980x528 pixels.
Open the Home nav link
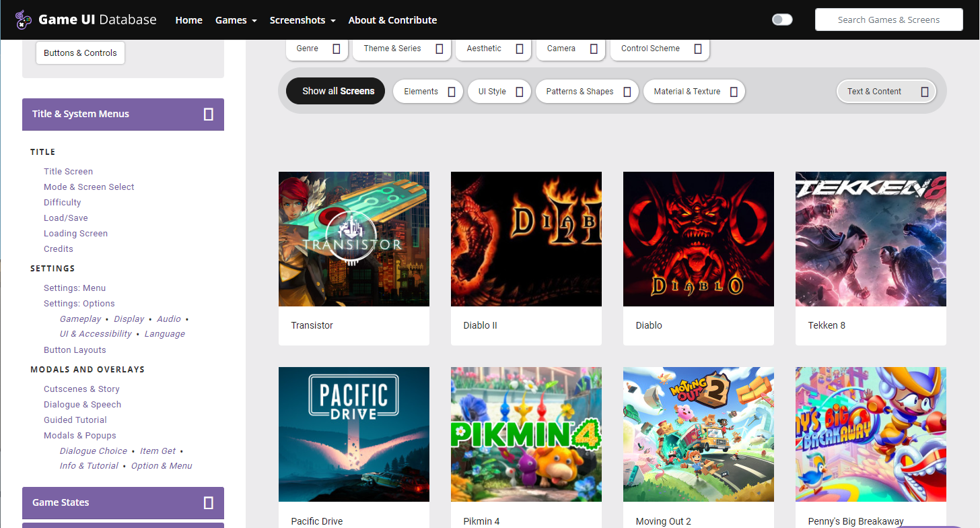pos(188,20)
